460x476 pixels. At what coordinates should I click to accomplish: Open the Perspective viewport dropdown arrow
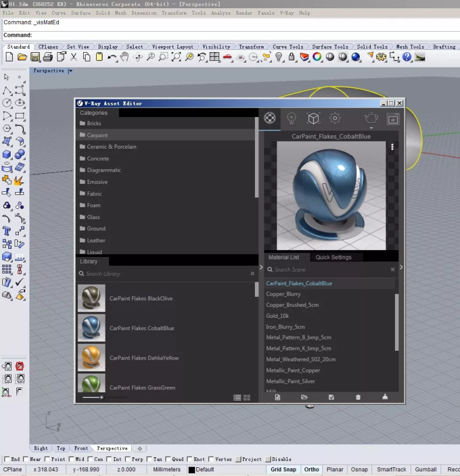click(x=70, y=71)
